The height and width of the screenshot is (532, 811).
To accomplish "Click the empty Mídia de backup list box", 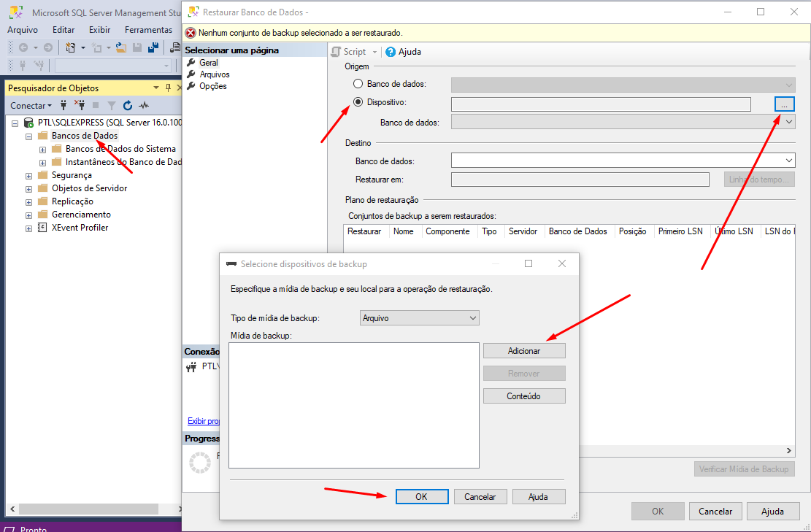I will pos(354,405).
